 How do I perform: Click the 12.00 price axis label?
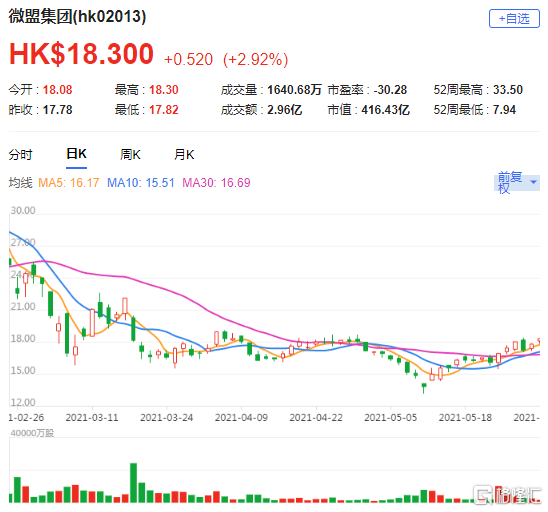point(23,402)
